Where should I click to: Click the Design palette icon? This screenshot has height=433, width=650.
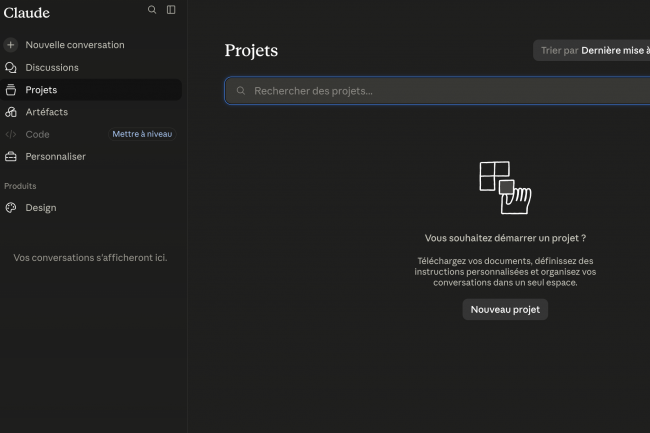click(11, 208)
